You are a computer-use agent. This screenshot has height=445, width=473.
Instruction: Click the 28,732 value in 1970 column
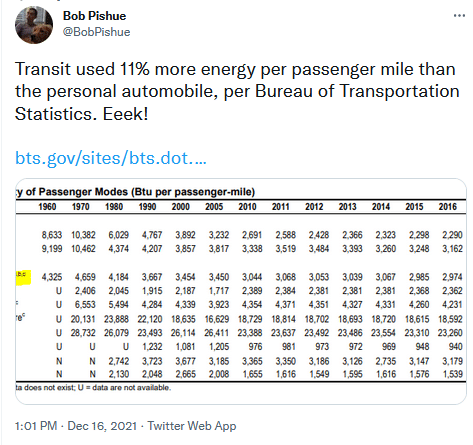(x=83, y=333)
